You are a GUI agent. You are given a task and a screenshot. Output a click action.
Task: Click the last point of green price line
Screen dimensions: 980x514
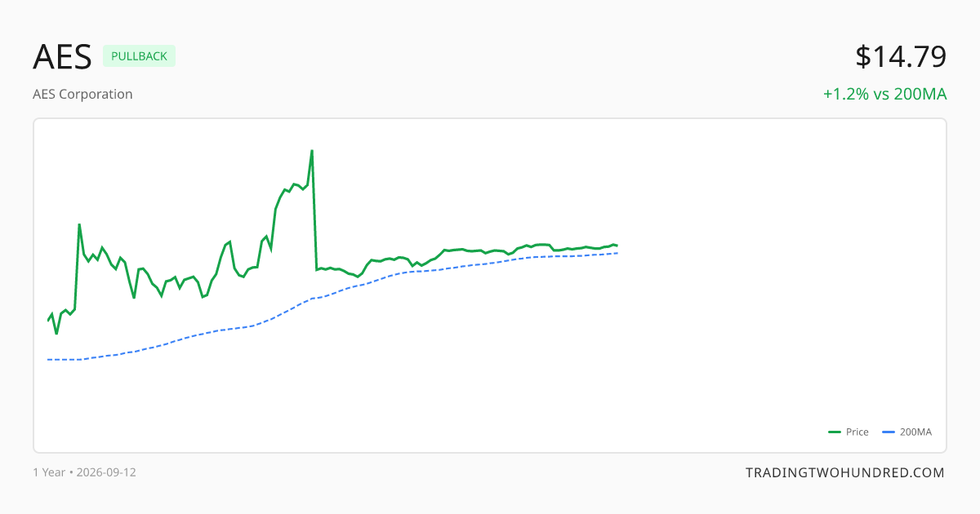(x=617, y=246)
